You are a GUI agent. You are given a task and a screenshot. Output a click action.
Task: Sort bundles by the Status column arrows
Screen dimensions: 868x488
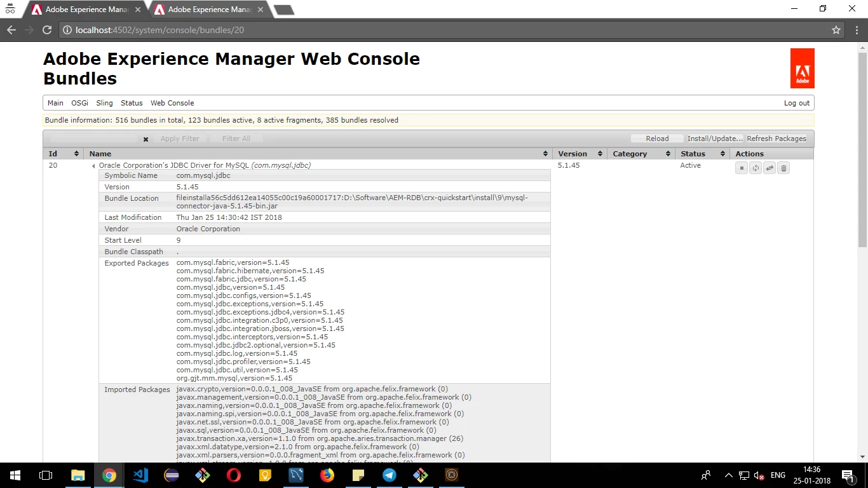[722, 154]
